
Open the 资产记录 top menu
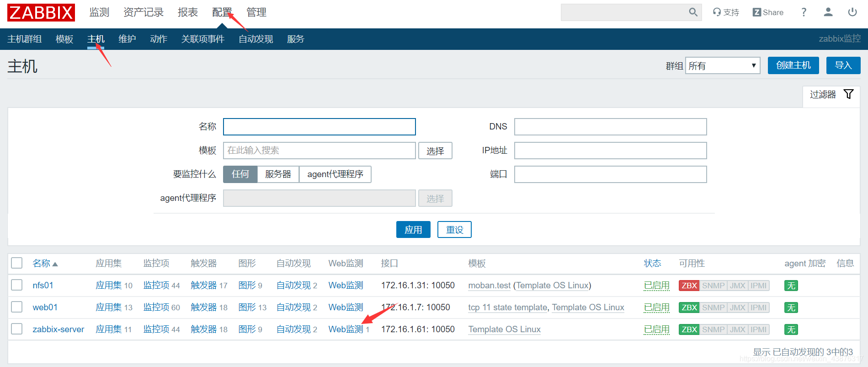pyautogui.click(x=144, y=12)
